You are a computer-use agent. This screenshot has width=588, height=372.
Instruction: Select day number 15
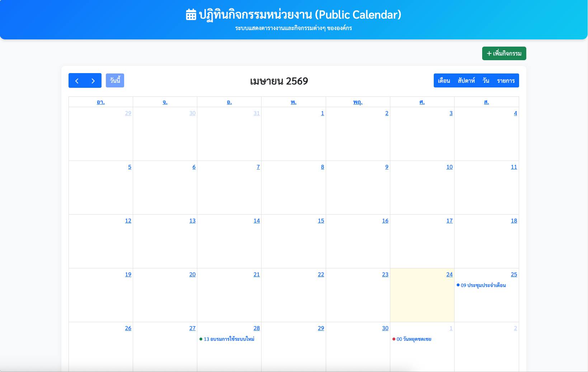pos(321,221)
